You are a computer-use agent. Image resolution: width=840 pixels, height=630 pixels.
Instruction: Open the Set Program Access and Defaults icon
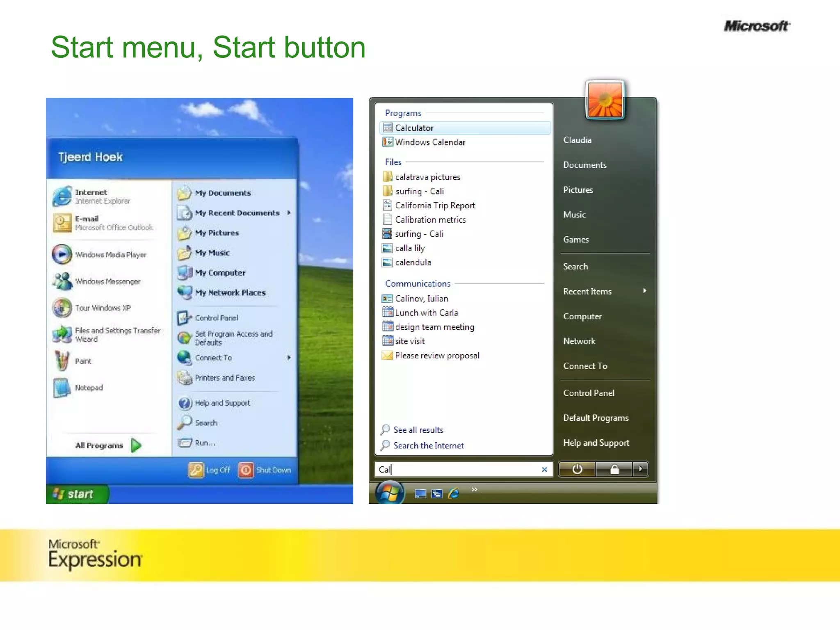(185, 338)
